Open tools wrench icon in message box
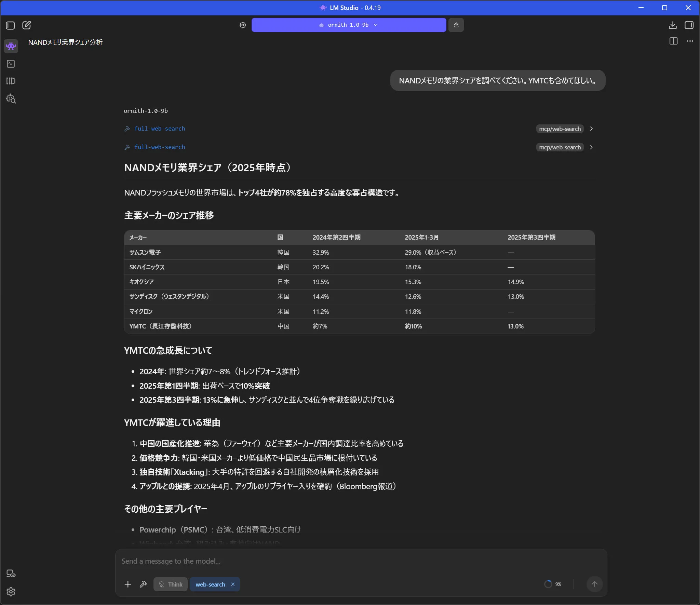The width and height of the screenshot is (700, 605). pos(143,584)
